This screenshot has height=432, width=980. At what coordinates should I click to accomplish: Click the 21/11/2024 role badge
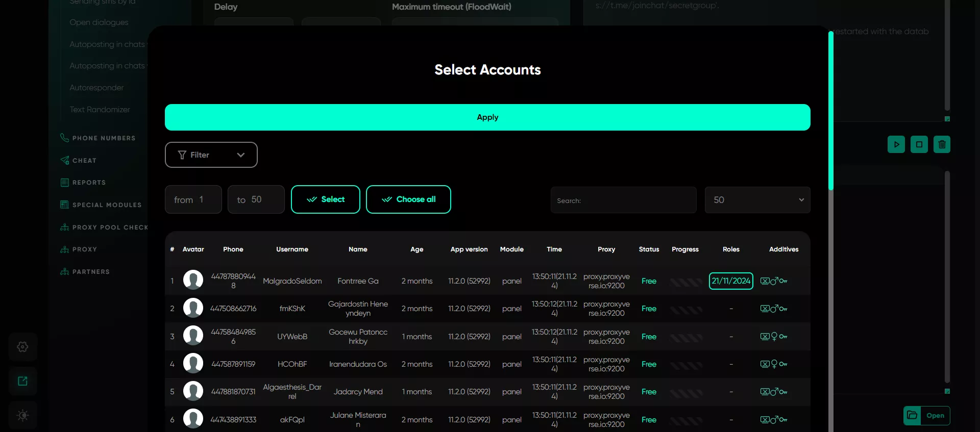click(x=731, y=281)
